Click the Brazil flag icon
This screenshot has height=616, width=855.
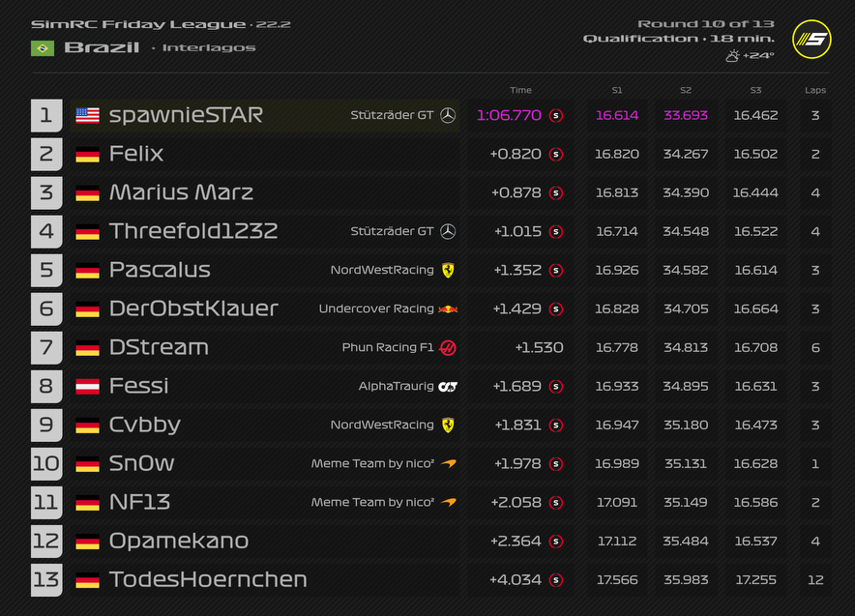pos(43,47)
